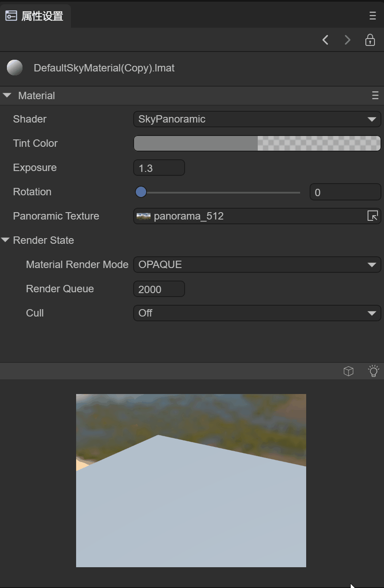384x588 pixels.
Task: Locate panorama_512 texture asset button
Action: [x=372, y=216]
